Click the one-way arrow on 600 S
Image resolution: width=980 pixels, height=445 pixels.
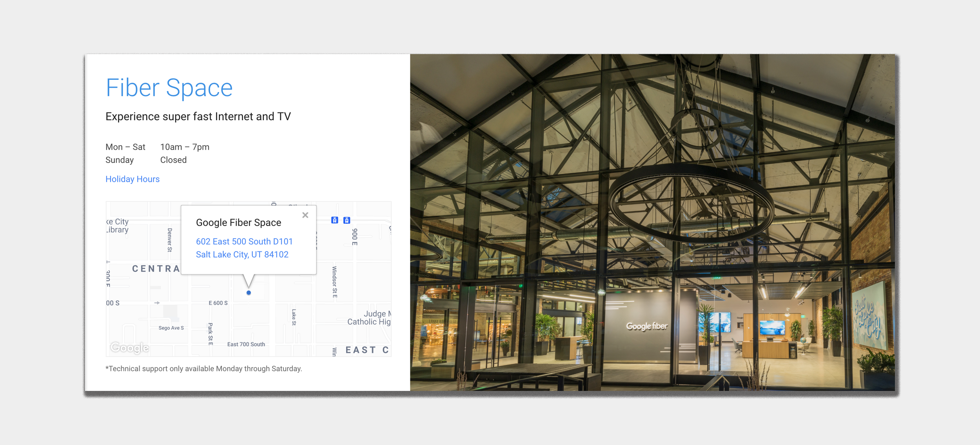pyautogui.click(x=157, y=303)
